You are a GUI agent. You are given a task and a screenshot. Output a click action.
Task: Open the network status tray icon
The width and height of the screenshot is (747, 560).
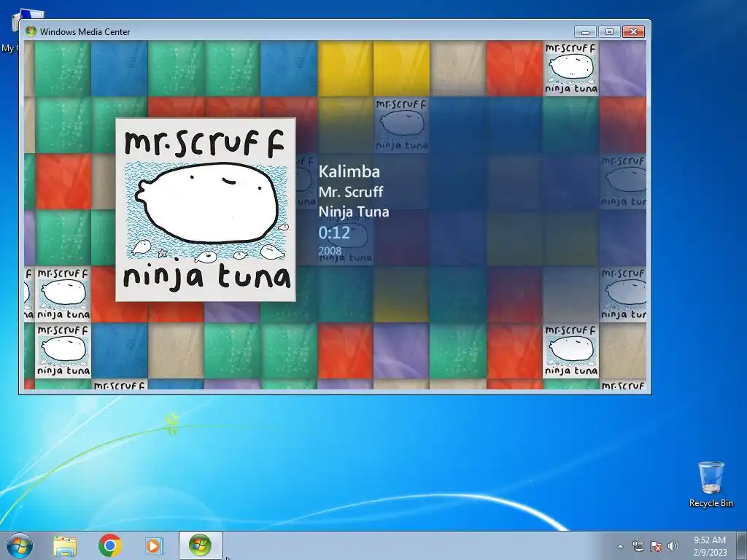[x=638, y=546]
